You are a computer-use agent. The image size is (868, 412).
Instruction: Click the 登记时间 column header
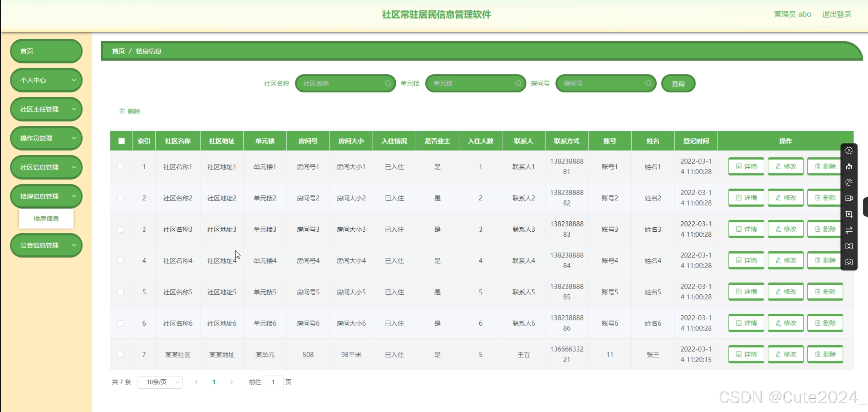point(696,141)
